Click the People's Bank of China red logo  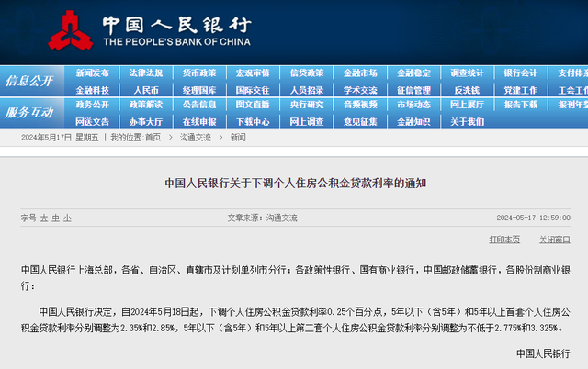pyautogui.click(x=71, y=30)
